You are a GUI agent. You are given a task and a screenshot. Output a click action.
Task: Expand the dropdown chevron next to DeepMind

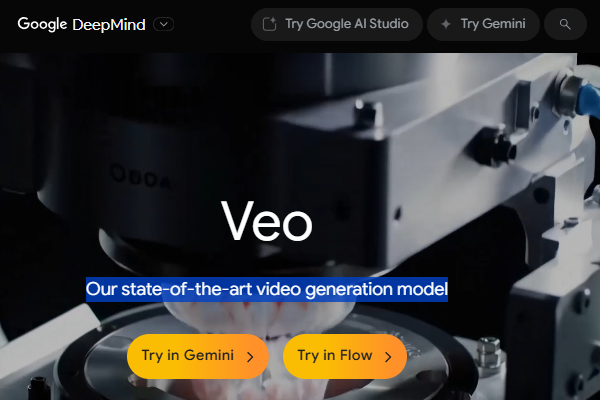pos(164,24)
